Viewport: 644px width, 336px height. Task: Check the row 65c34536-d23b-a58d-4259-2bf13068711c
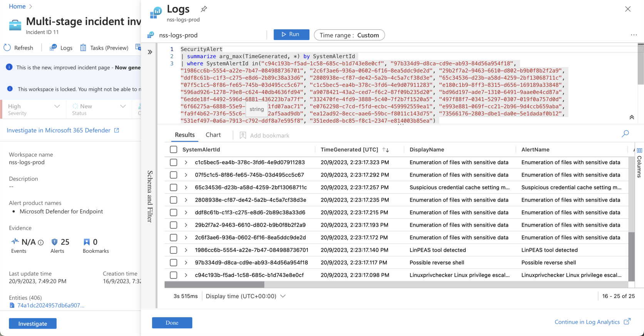174,188
